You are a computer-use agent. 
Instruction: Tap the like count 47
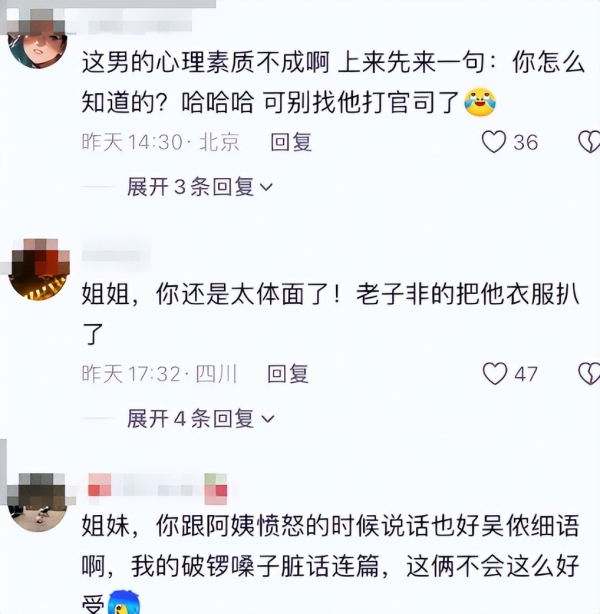526,374
